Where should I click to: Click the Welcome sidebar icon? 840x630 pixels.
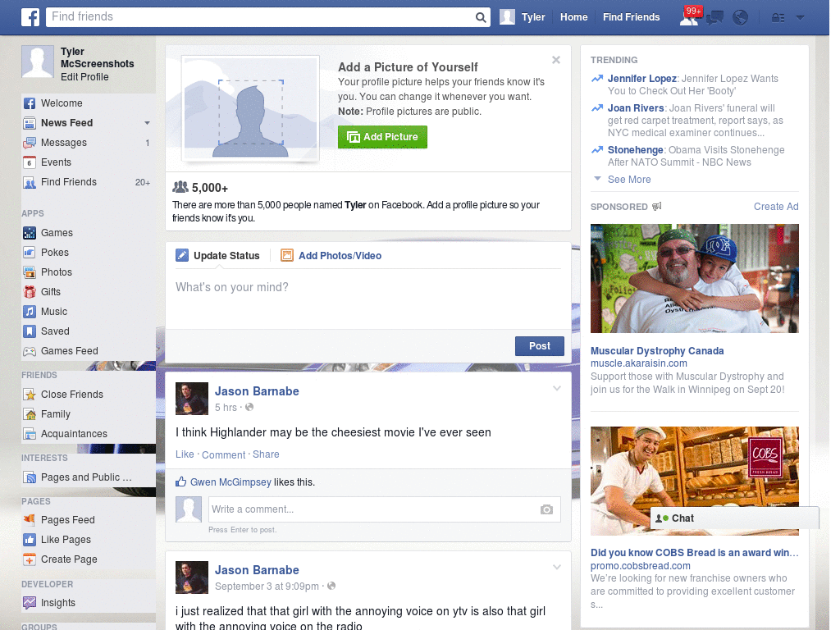point(30,103)
